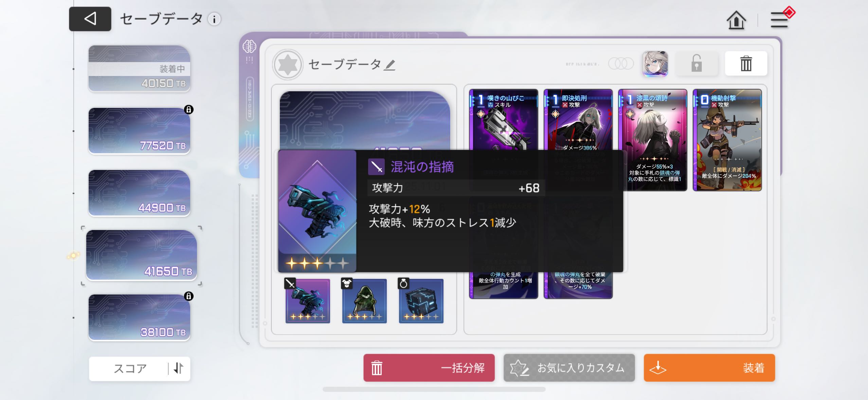868x400 pixels.
Task: Edit save data name with the pencil icon
Action: coord(390,64)
